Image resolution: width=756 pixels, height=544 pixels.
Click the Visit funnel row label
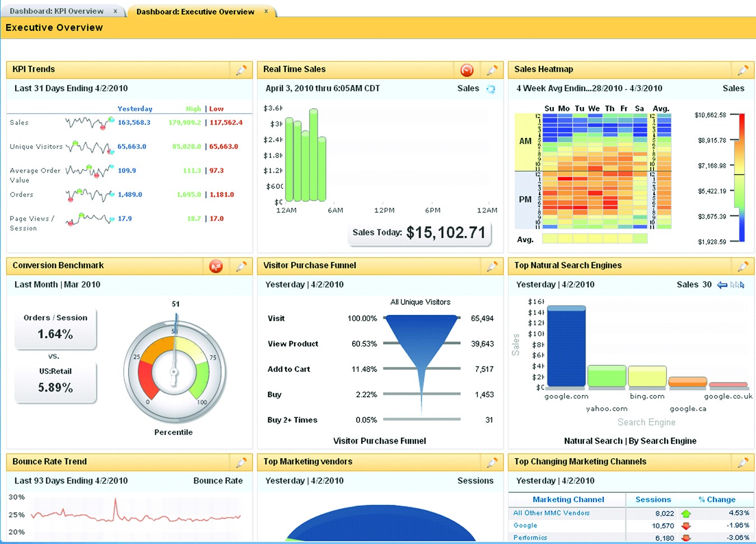(x=276, y=318)
